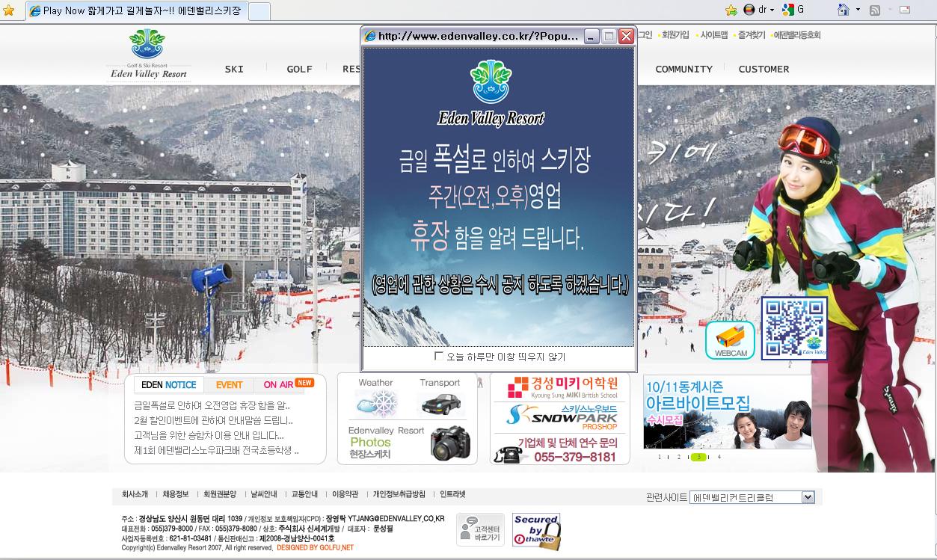Open 경성미키어학원 British School banner
The width and height of the screenshot is (937, 560).
(x=563, y=388)
